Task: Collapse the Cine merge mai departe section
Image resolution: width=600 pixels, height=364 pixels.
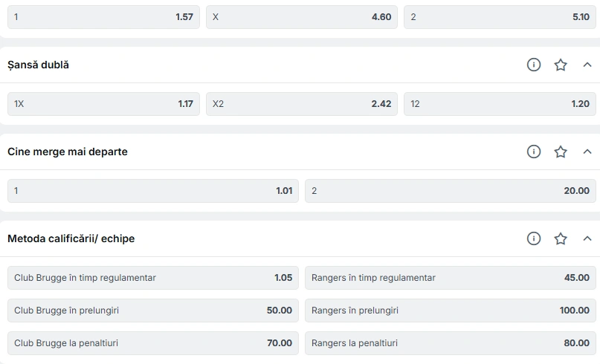Action: pos(587,152)
